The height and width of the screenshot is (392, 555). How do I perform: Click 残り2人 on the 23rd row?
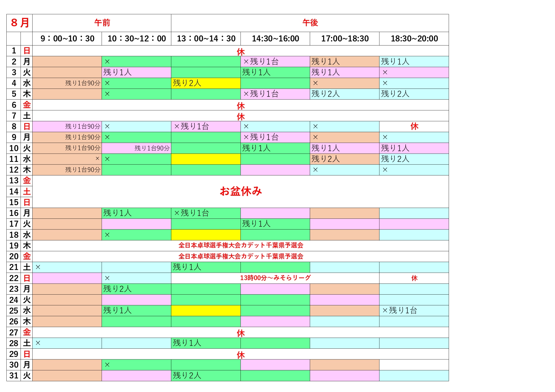[x=117, y=289]
